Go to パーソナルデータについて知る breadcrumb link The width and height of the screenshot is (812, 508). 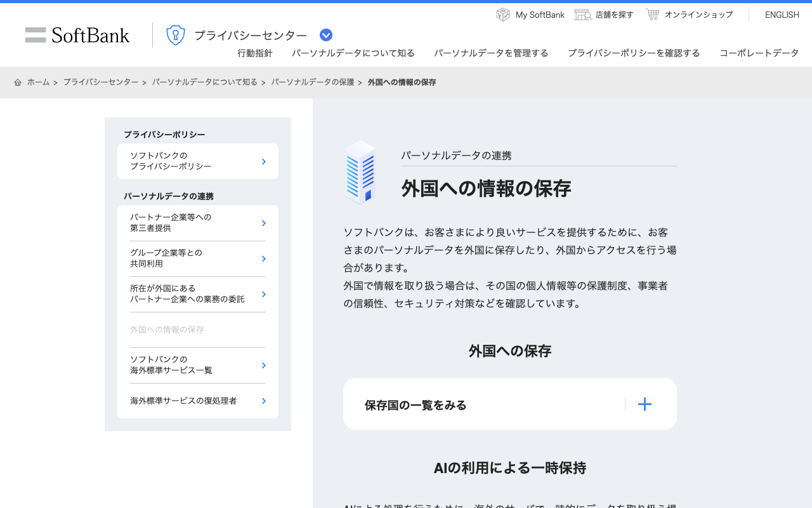click(205, 83)
